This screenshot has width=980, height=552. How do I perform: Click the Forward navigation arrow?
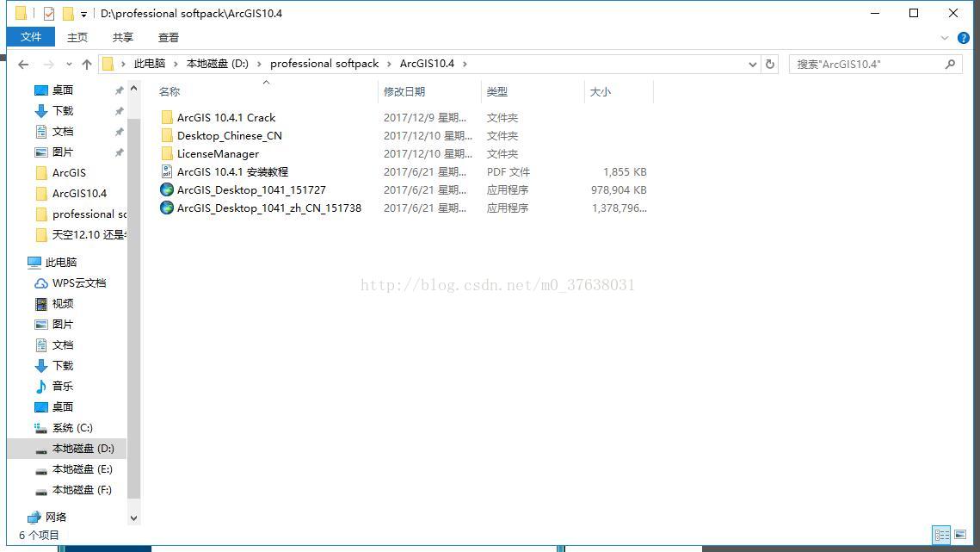[x=48, y=64]
